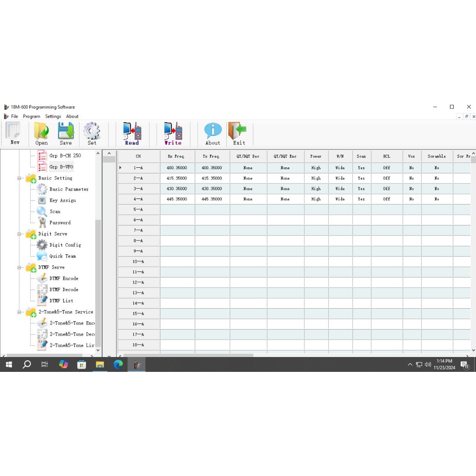
Task: Open the Set gear toolbar icon
Action: point(92,133)
